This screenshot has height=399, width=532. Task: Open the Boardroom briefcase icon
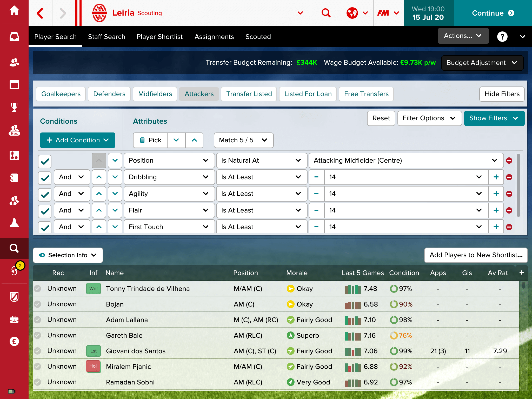tap(14, 319)
